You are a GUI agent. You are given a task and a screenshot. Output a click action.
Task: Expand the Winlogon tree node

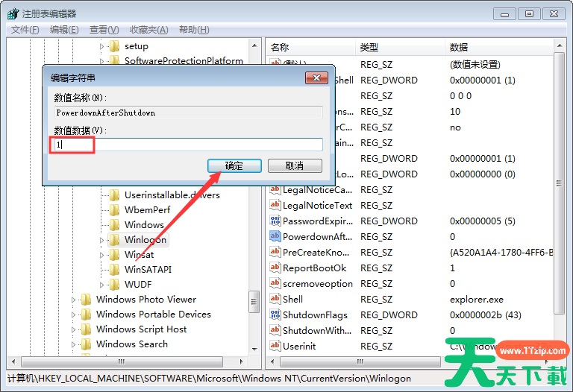pyautogui.click(x=102, y=240)
